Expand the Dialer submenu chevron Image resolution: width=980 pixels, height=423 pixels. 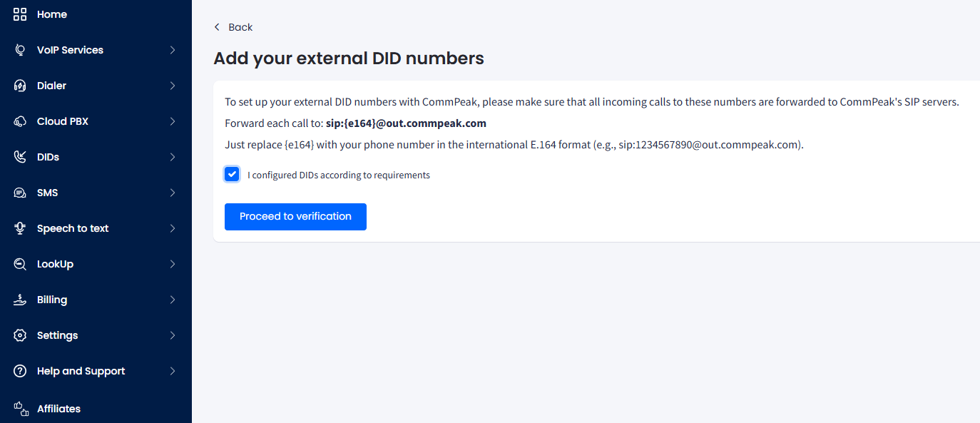(173, 86)
